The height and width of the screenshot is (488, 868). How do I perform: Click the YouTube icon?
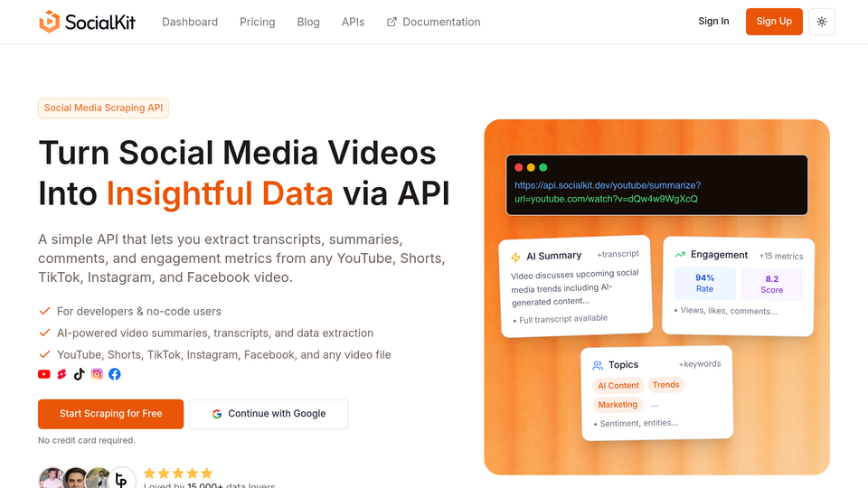point(44,374)
